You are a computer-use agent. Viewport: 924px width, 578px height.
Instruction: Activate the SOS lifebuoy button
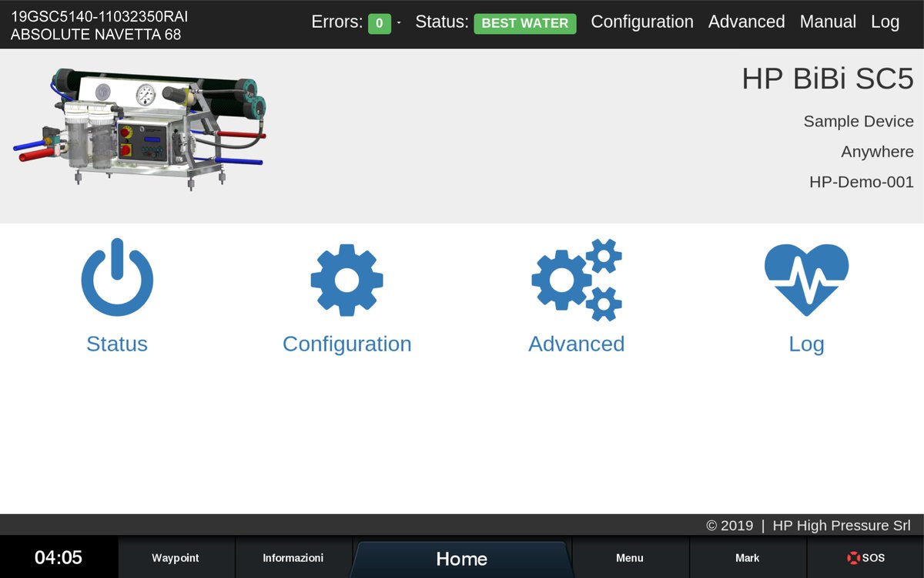click(865, 558)
